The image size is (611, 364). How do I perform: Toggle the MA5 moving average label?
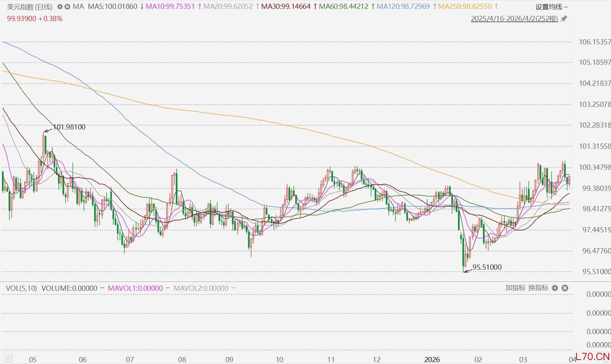click(x=112, y=7)
